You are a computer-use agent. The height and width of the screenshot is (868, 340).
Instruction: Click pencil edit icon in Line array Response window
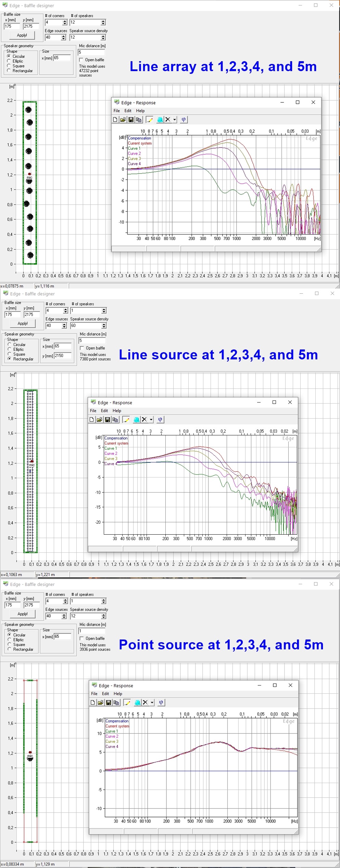point(150,119)
